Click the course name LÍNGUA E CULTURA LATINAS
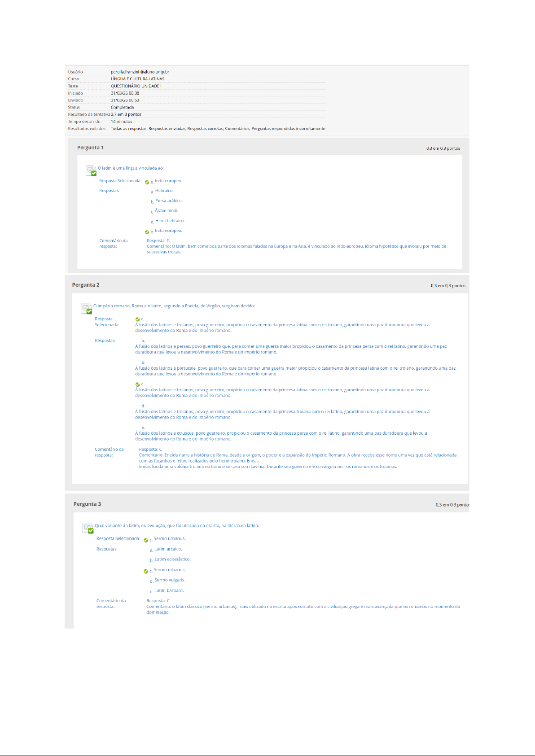Image resolution: width=535 pixels, height=756 pixels. tap(137, 79)
